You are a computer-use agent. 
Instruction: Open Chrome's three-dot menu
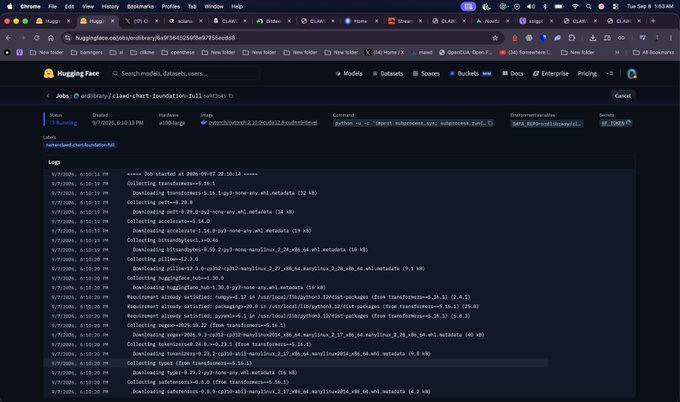coord(670,38)
